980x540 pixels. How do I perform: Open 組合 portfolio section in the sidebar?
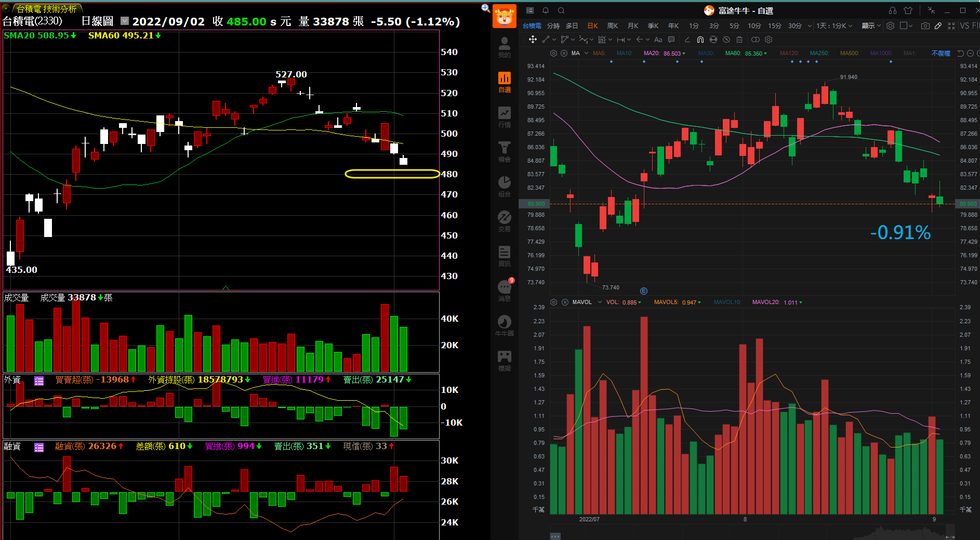(x=505, y=186)
